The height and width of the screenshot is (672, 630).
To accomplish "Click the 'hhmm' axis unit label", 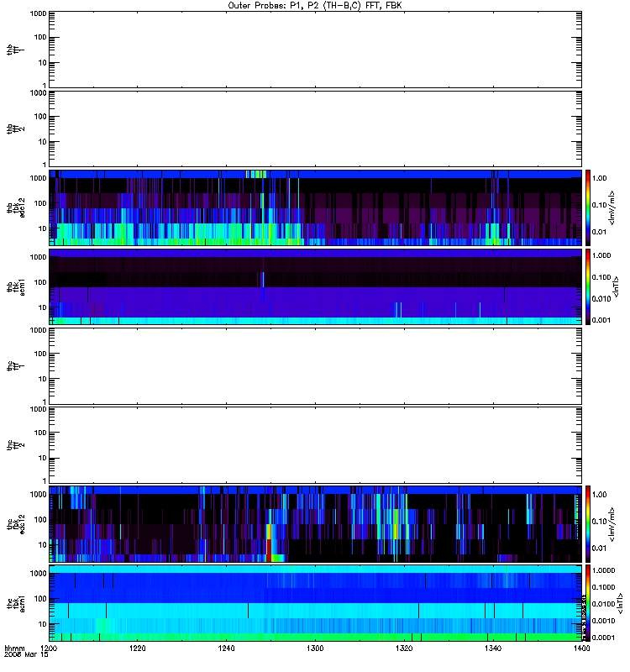I will [x=14, y=648].
